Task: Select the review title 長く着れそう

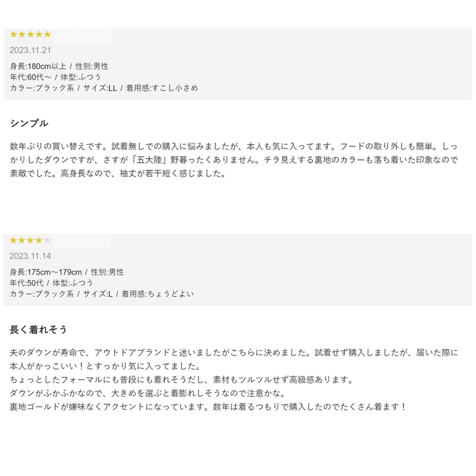Action: pyautogui.click(x=38, y=329)
